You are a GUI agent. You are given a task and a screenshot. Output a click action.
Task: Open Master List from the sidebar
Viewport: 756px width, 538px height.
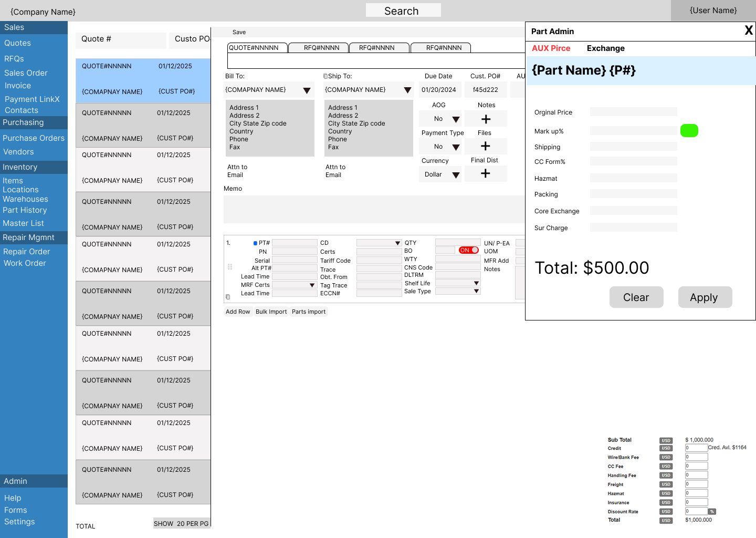[23, 223]
